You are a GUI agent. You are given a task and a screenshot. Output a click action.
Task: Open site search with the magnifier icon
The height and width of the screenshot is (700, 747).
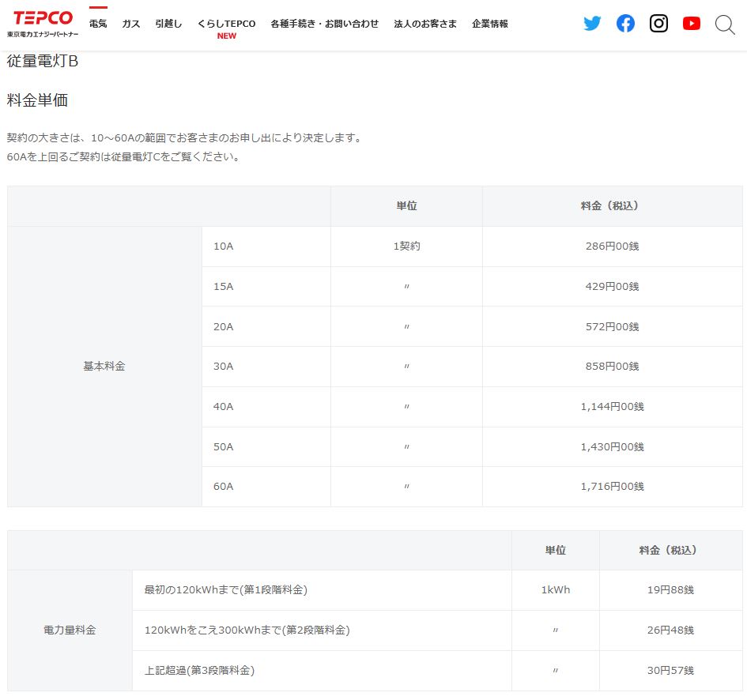click(x=725, y=24)
